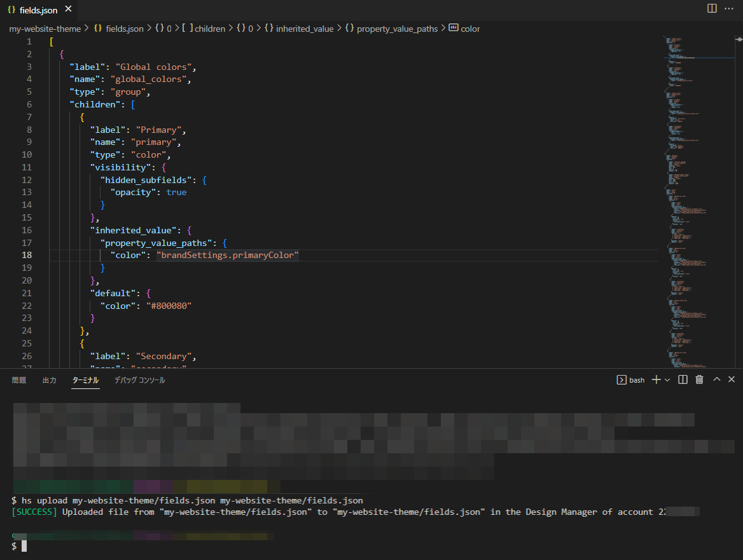Image resolution: width=743 pixels, height=560 pixels.
Task: Maximize the panel with the up chevron
Action: click(x=717, y=379)
